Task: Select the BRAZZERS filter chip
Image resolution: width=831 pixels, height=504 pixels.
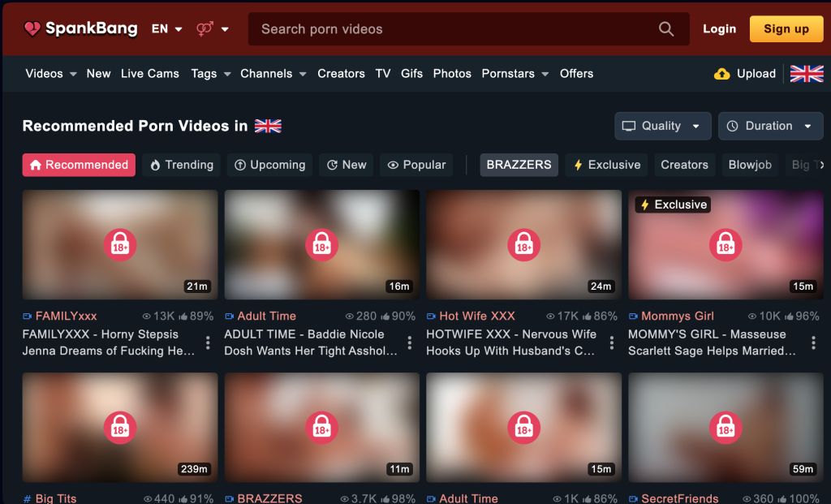Action: coord(519,165)
